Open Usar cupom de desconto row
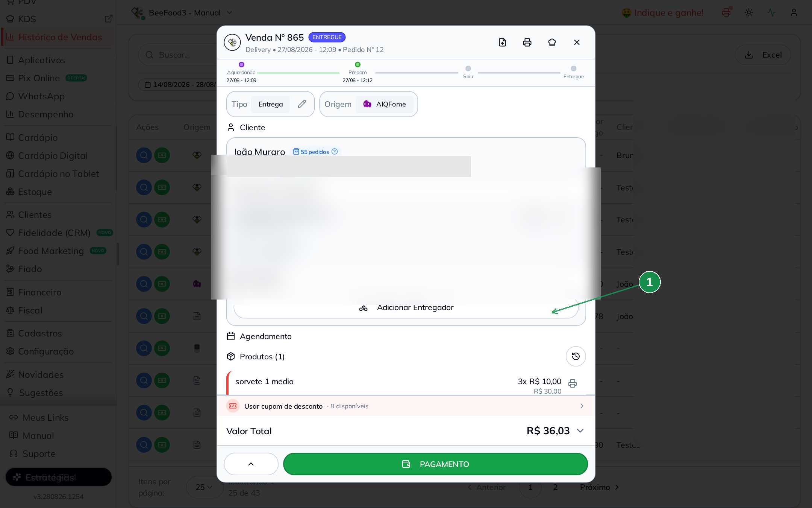This screenshot has width=812, height=508. (x=406, y=406)
